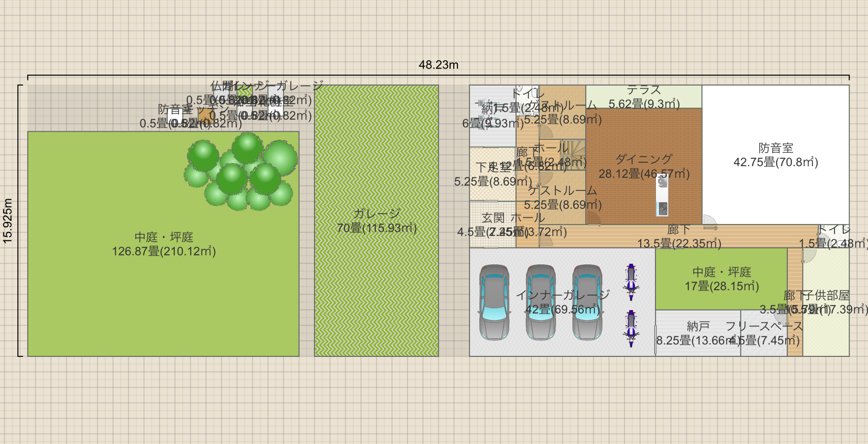
Task: Select the 納戸 8.25畳 storage label
Action: (x=698, y=333)
